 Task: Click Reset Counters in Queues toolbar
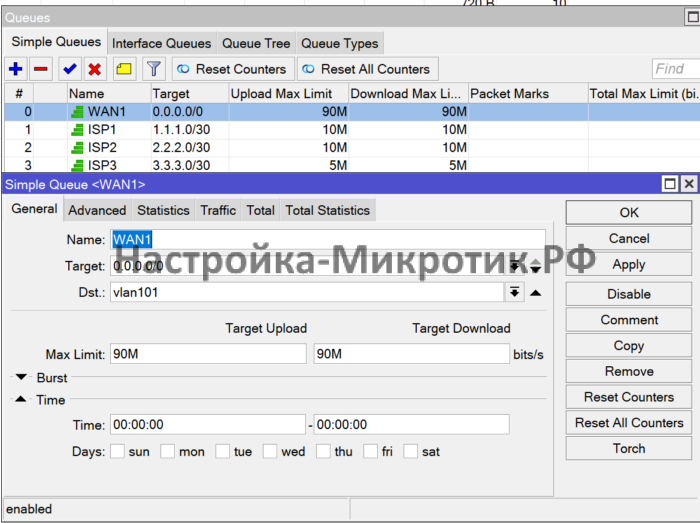tap(233, 69)
